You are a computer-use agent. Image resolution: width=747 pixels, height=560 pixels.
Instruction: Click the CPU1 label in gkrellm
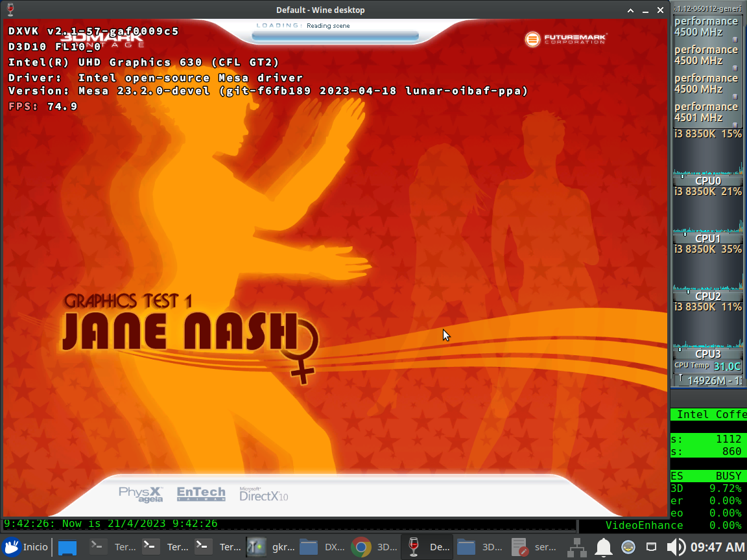point(708,239)
